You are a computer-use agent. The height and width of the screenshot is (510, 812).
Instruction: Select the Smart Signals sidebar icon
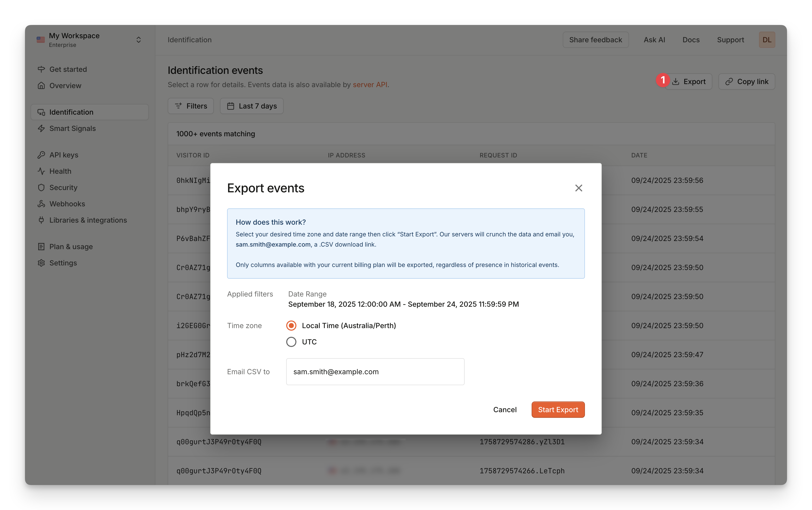(41, 128)
